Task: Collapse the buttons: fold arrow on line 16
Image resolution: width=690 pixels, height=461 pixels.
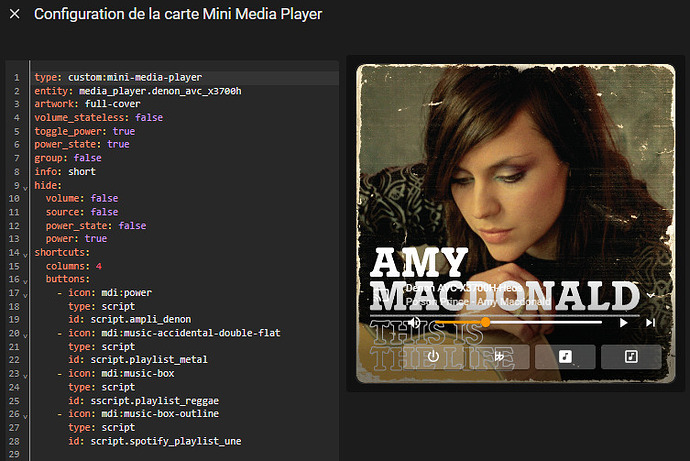Action: 25,282
